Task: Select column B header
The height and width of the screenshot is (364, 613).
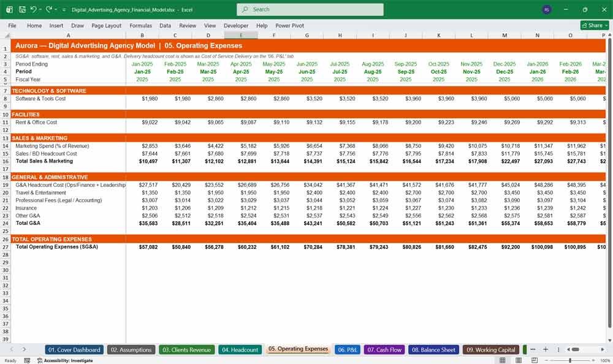Action: [x=142, y=35]
